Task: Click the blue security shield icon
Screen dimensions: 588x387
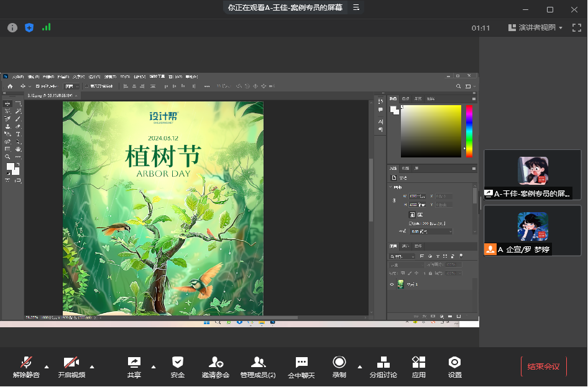Action: click(x=29, y=27)
